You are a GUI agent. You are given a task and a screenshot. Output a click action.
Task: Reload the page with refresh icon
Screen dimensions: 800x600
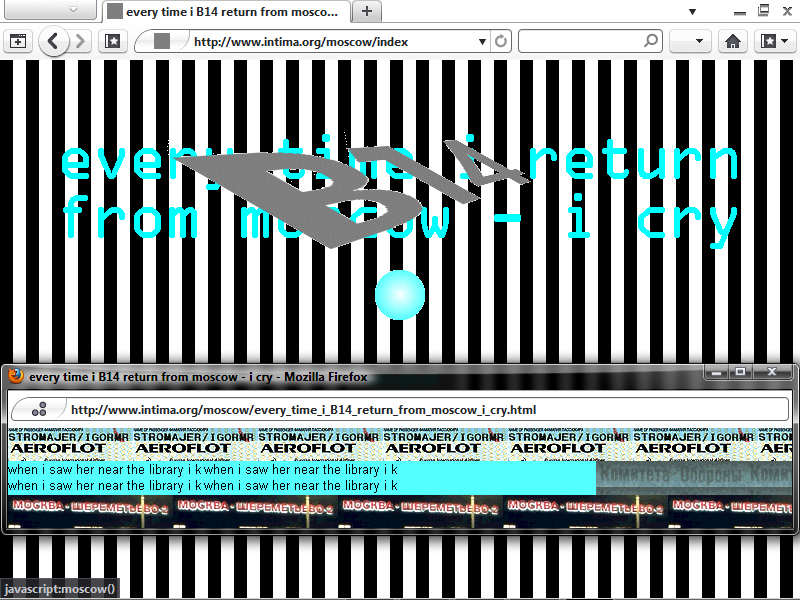point(501,41)
